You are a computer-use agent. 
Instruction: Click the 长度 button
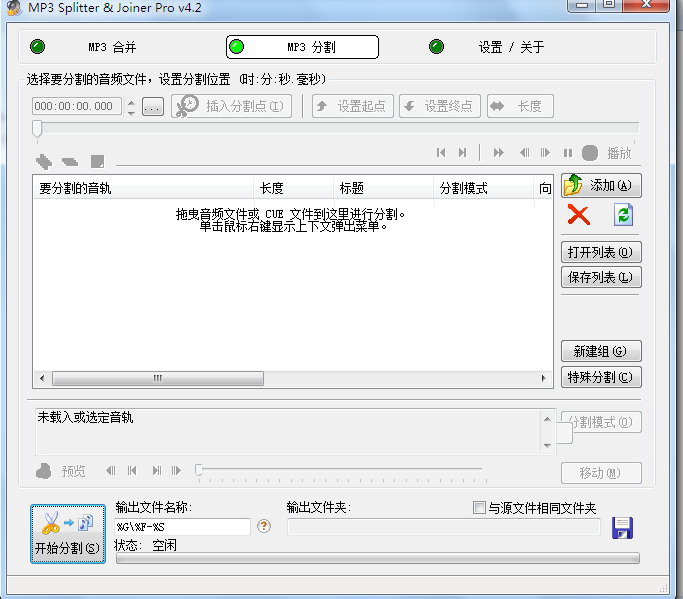tap(520, 106)
